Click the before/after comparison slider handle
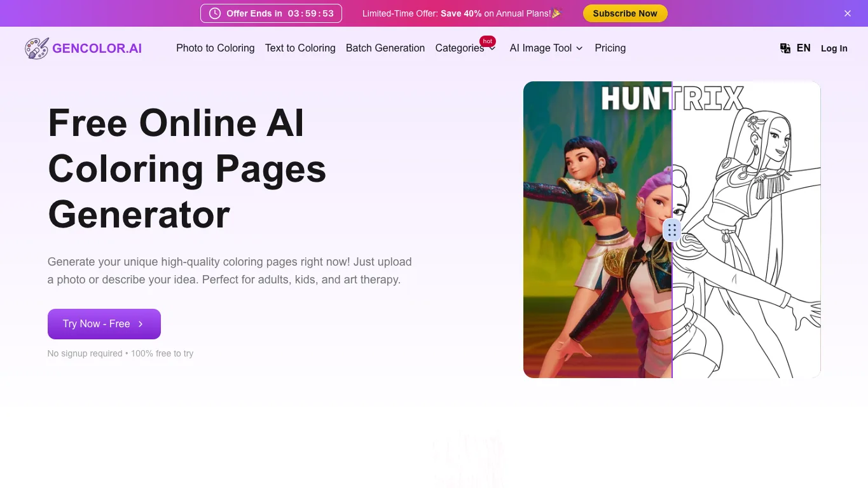Image resolution: width=868 pixels, height=488 pixels. (672, 230)
